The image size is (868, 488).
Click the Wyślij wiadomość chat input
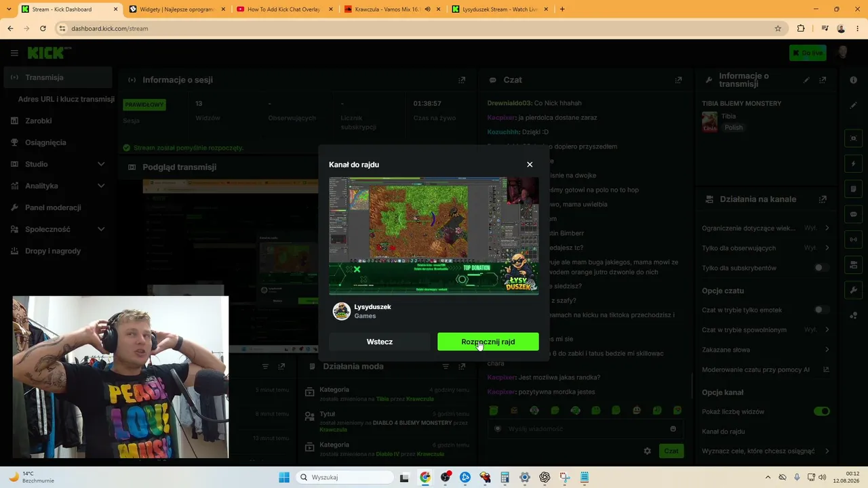[x=585, y=428]
